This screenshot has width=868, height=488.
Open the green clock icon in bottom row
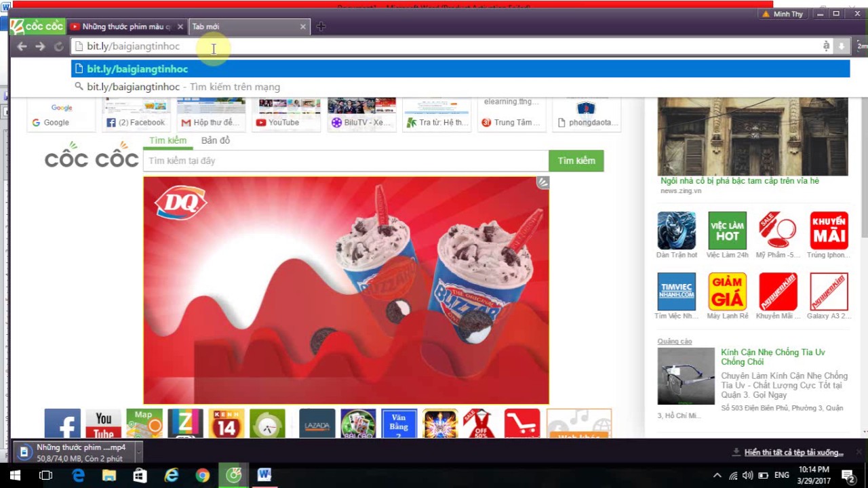[x=267, y=424]
